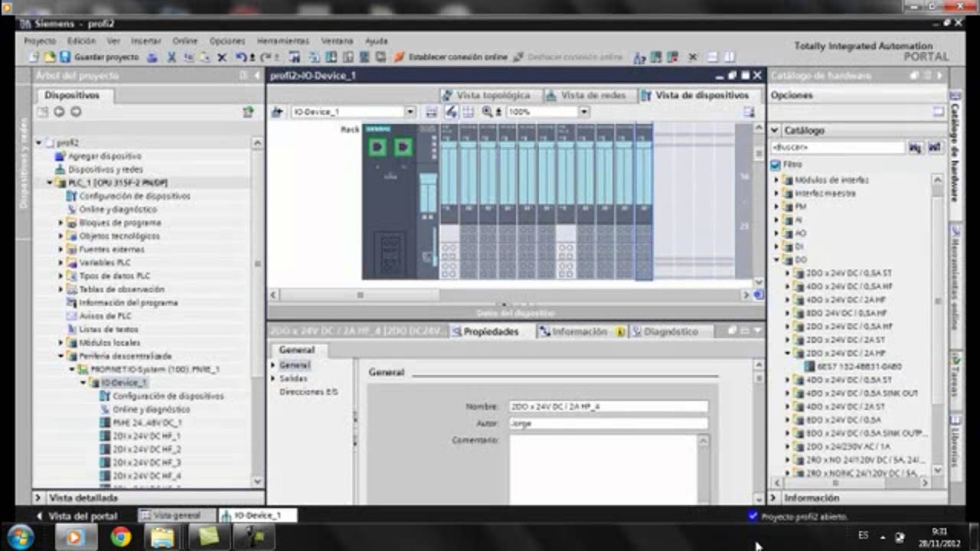Select 6ES7 132-4BB31-0AB0 catalog item
980x551 pixels.
(x=859, y=367)
